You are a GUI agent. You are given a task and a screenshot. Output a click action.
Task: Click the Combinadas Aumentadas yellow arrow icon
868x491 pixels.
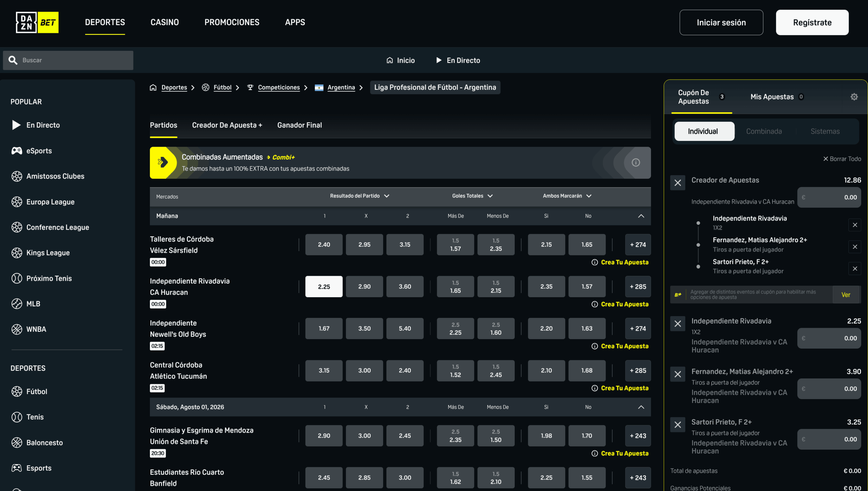click(x=163, y=163)
